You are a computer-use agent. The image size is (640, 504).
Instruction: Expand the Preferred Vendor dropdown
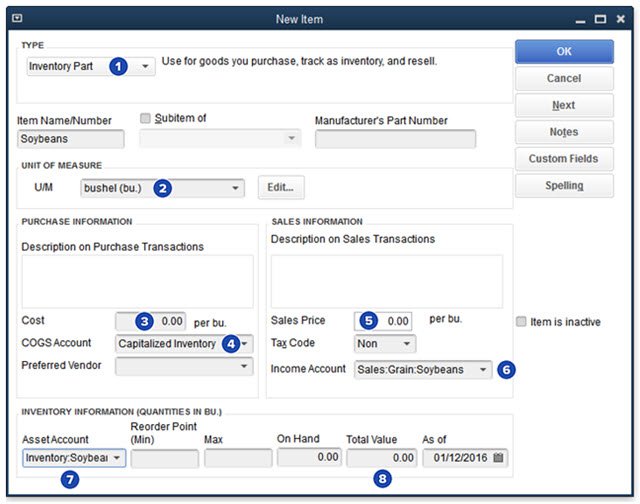(245, 367)
